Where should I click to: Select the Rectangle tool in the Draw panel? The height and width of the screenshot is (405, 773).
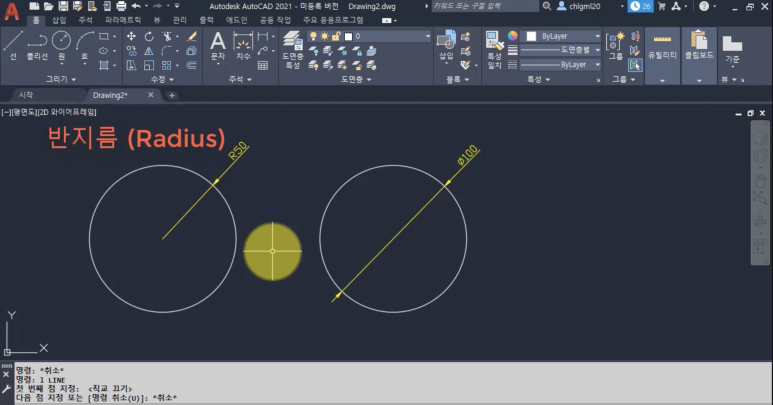(x=104, y=36)
